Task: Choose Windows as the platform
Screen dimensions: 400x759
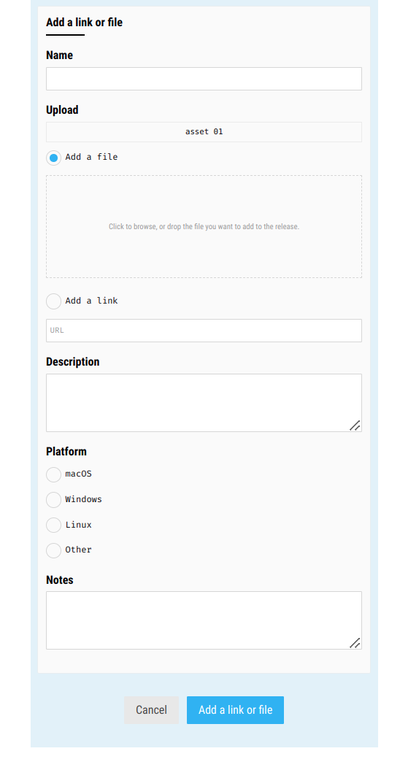Action: pyautogui.click(x=53, y=500)
